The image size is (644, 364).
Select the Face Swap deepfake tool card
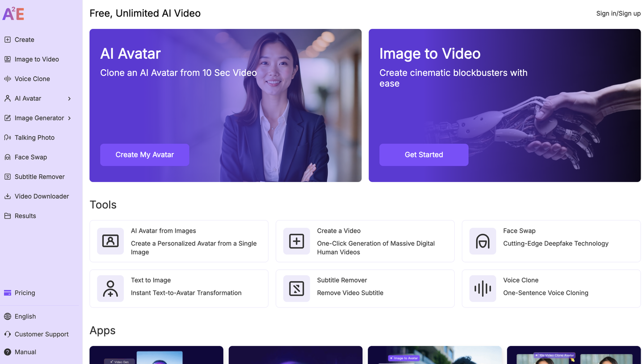pyautogui.click(x=551, y=241)
